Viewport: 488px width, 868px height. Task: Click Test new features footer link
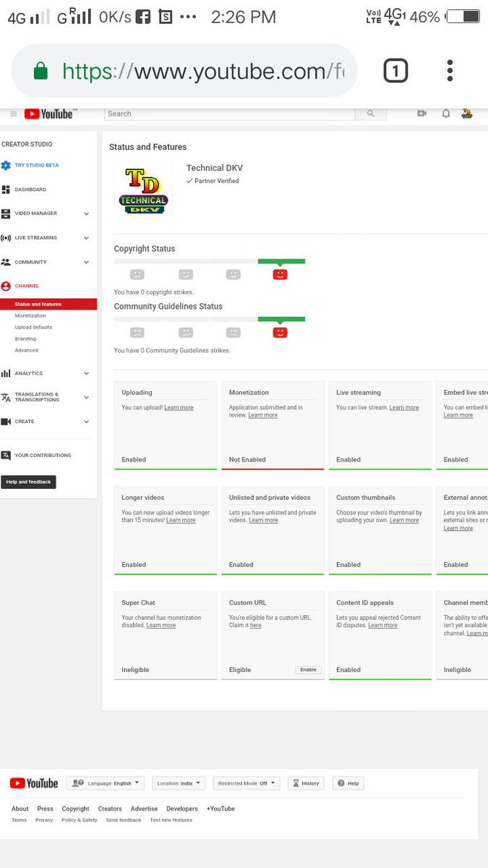click(x=171, y=820)
